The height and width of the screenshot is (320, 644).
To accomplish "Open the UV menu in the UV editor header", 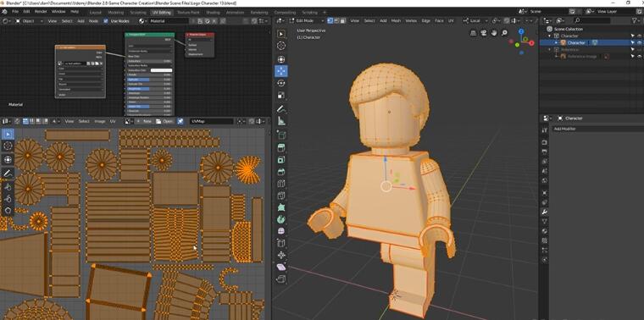I will tap(113, 121).
